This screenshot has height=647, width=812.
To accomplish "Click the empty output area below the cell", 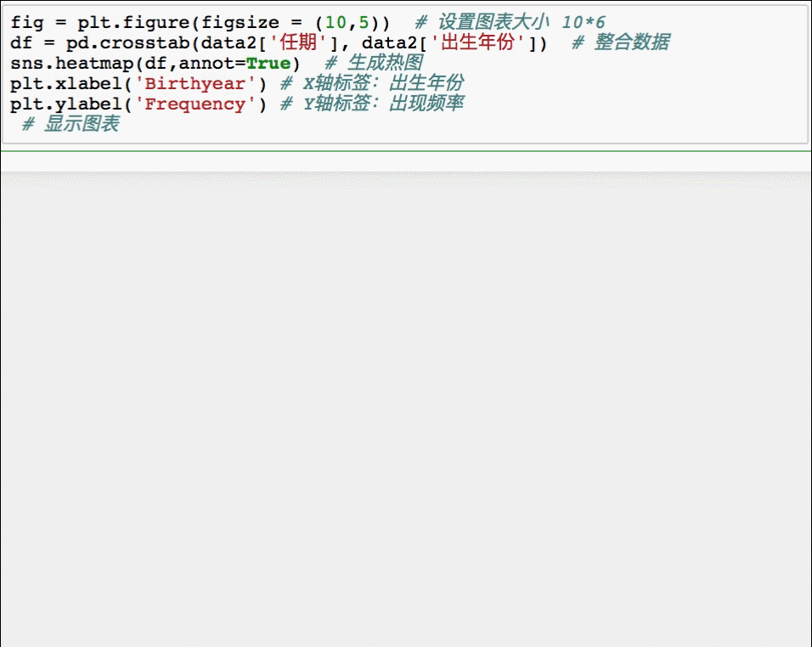I will point(406,382).
